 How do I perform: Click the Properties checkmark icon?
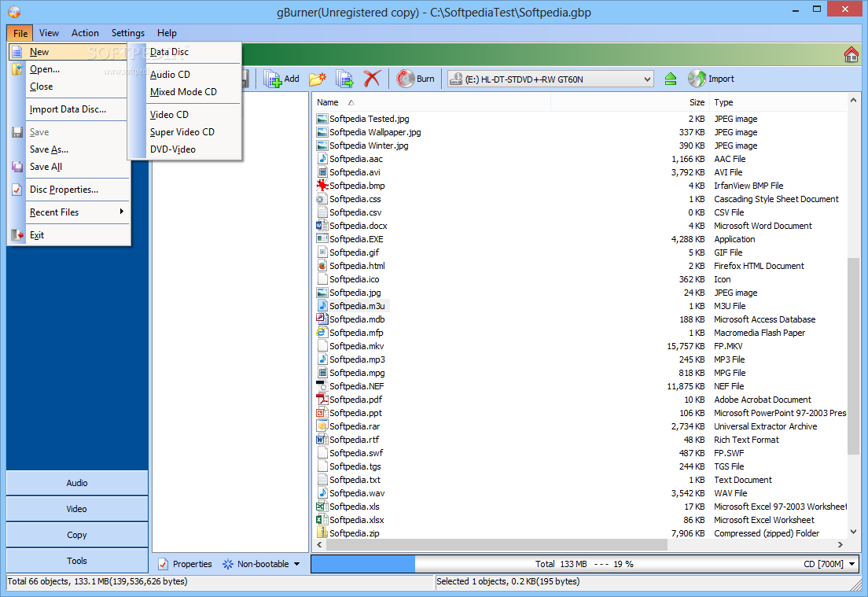[163, 564]
